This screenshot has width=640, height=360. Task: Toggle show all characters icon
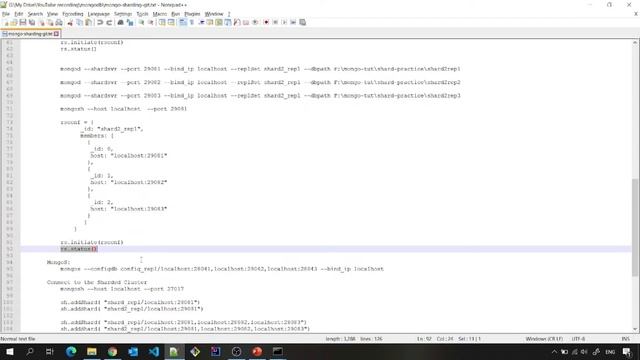[192, 22]
